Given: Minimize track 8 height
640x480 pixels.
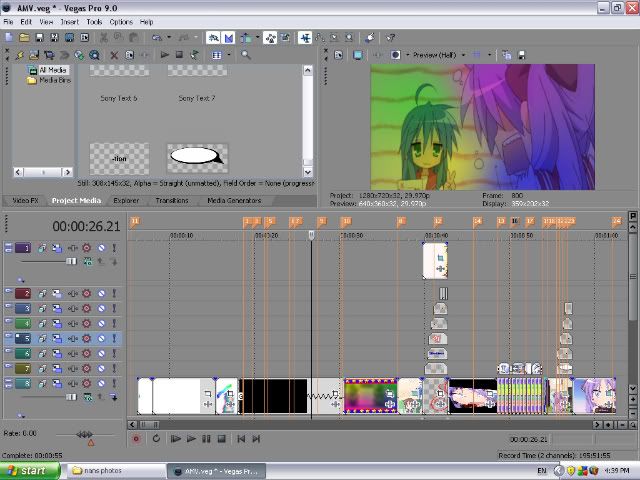Looking at the screenshot, I should tap(8, 381).
